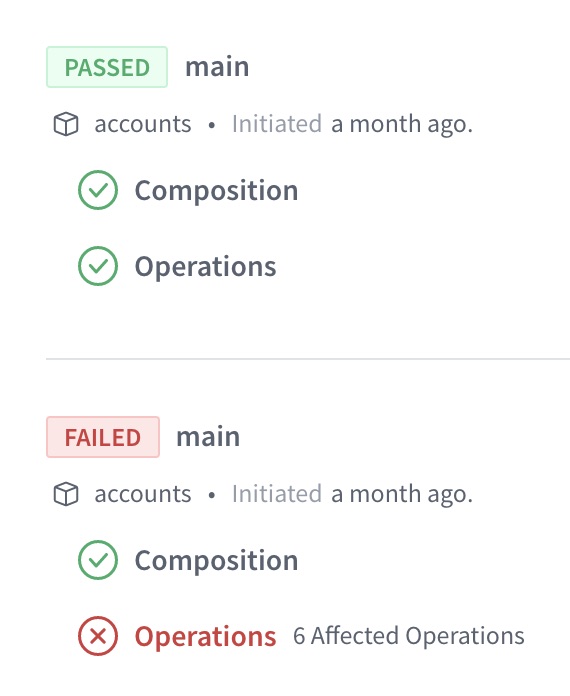Click the green checkmark icon next to the failed check's Composition

click(x=98, y=560)
